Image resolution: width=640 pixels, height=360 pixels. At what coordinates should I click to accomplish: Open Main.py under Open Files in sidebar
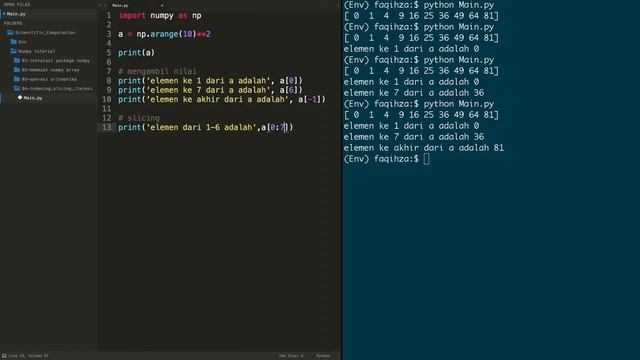pyautogui.click(x=16, y=14)
